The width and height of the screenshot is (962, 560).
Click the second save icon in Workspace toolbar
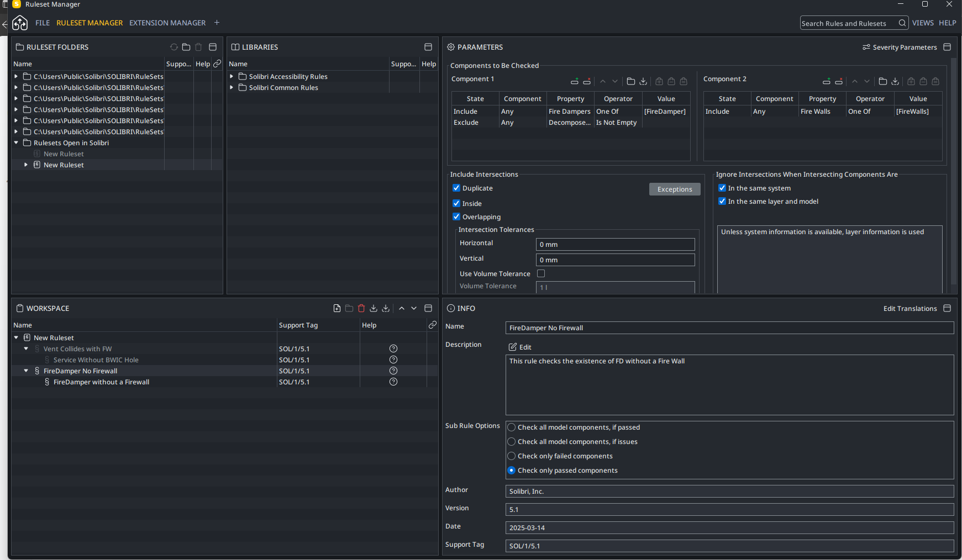(386, 308)
